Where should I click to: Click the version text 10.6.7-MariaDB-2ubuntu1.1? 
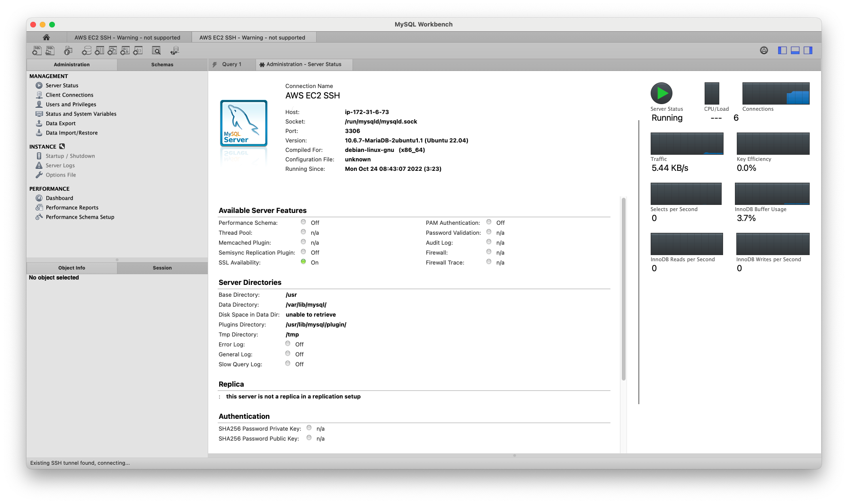click(x=384, y=141)
